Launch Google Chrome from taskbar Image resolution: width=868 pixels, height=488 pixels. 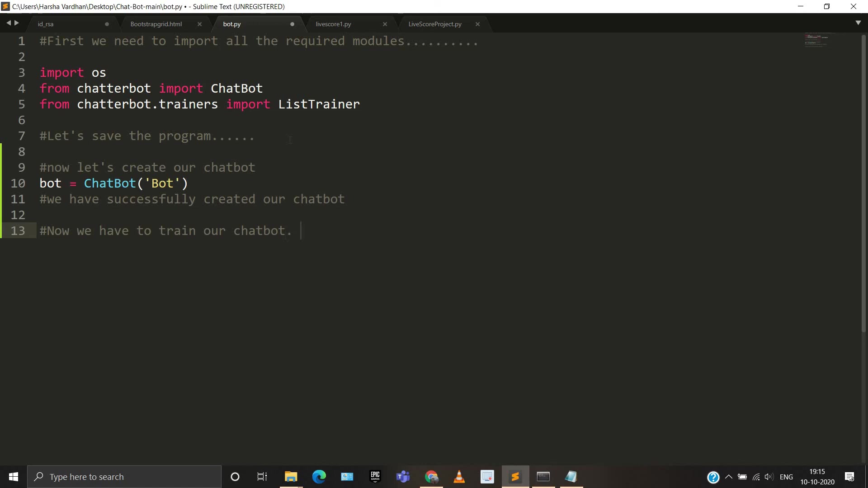coord(431,477)
